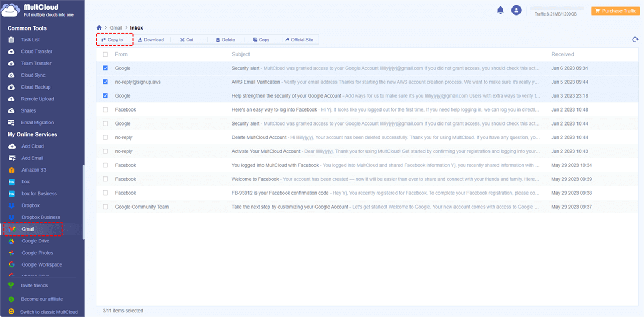Viewport: 644px width, 317px height.
Task: Open Cloud Sync tool
Action: pos(33,75)
